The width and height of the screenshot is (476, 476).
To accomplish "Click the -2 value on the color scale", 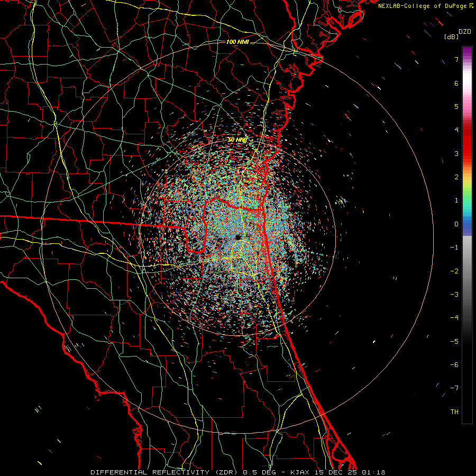I will coord(454,271).
